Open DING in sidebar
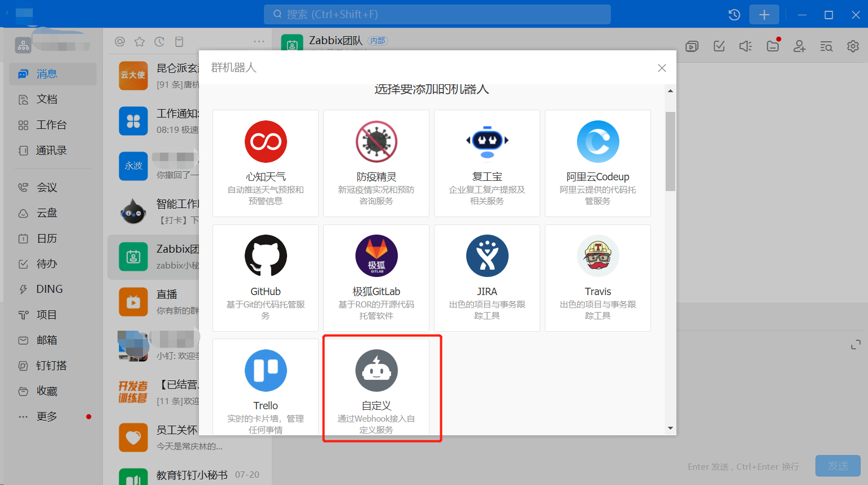 (53, 289)
